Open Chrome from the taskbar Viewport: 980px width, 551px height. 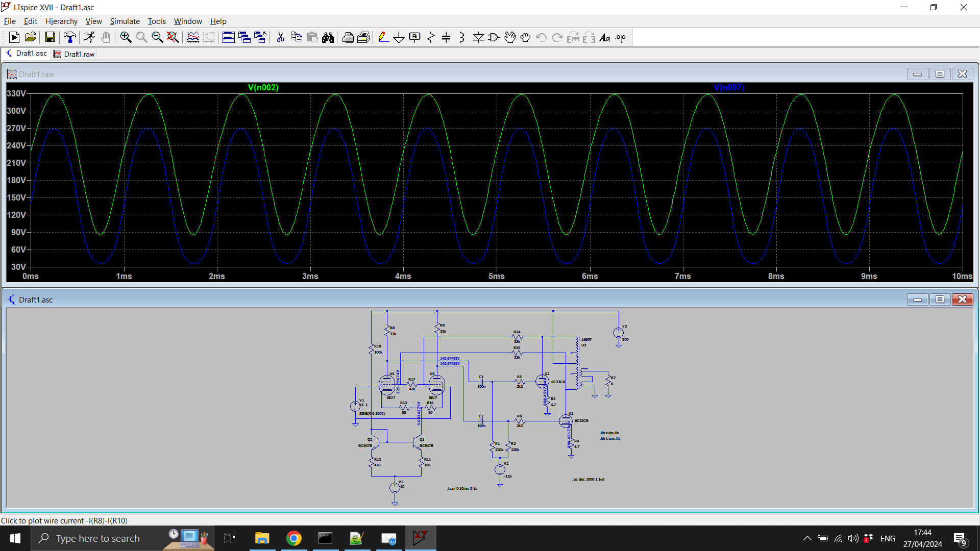tap(293, 538)
